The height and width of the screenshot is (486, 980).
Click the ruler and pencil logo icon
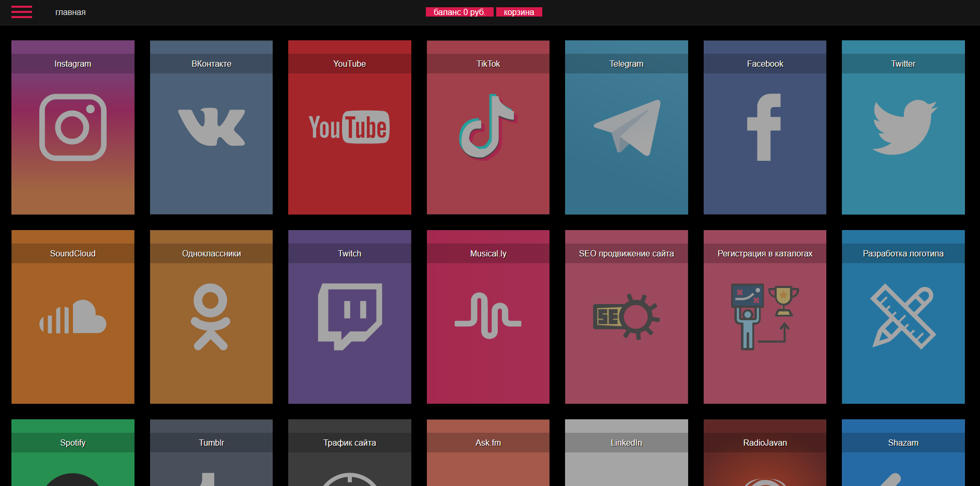(903, 316)
